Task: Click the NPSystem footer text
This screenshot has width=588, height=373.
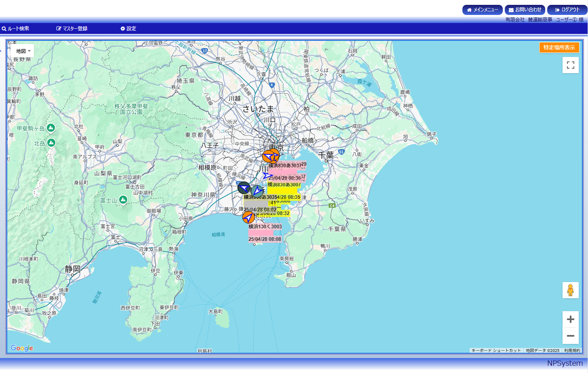Action: (x=565, y=363)
